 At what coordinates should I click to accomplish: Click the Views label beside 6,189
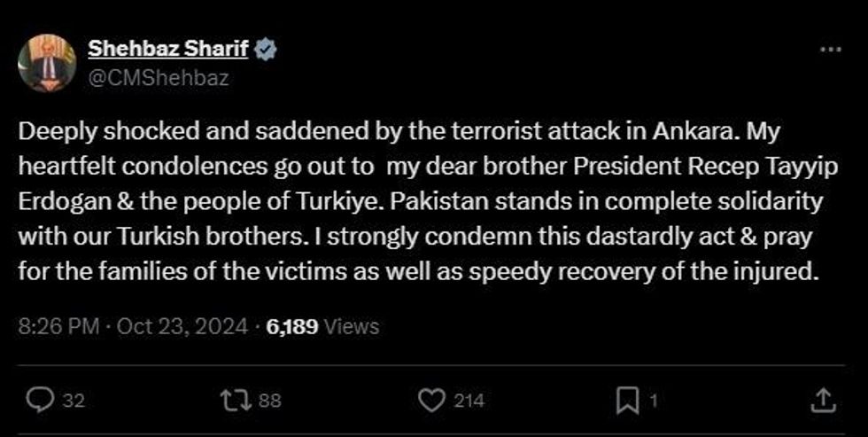pyautogui.click(x=352, y=326)
